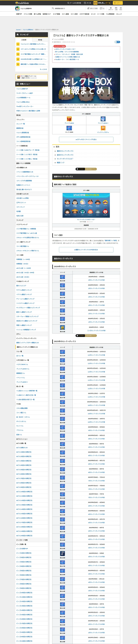Click the もっとみる link under ranking

[43, 69]
